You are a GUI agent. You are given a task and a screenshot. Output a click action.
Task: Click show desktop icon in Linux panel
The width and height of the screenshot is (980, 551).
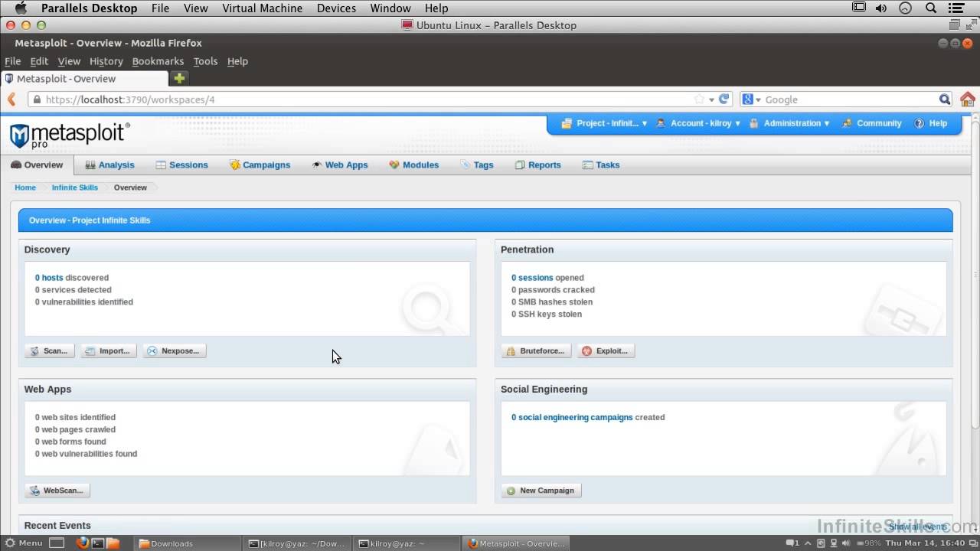pos(57,543)
